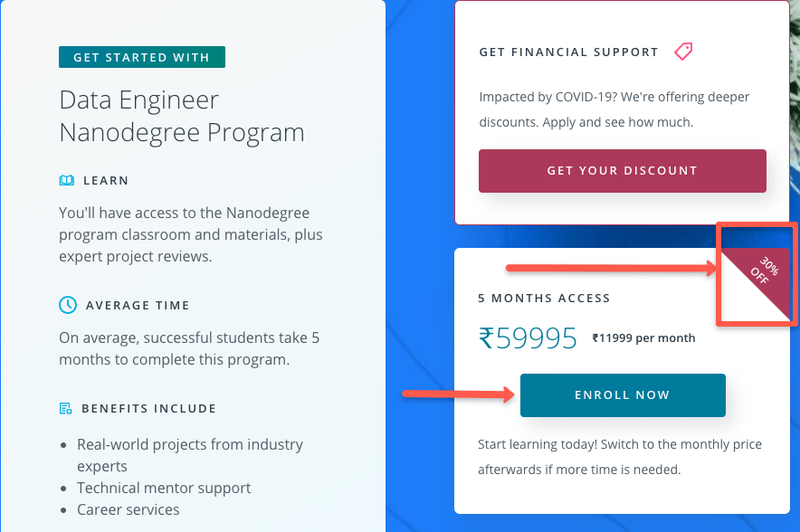Select the ₹59995 price text
This screenshot has height=532, width=800.
[x=528, y=337]
